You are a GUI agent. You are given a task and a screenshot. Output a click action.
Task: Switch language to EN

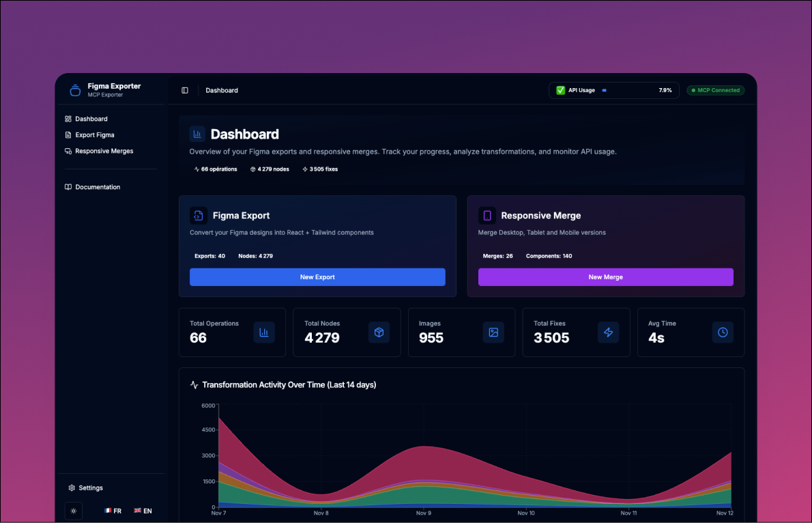pyautogui.click(x=143, y=511)
